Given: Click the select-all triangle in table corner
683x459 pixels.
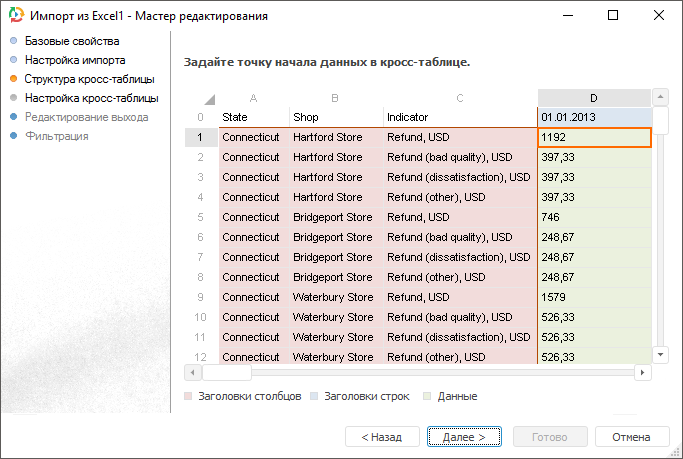Looking at the screenshot, I should [x=209, y=99].
